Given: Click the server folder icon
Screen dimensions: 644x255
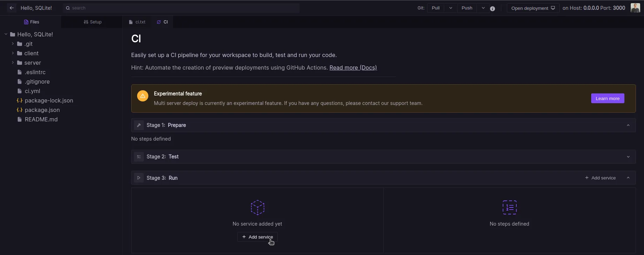Looking at the screenshot, I should (20, 63).
